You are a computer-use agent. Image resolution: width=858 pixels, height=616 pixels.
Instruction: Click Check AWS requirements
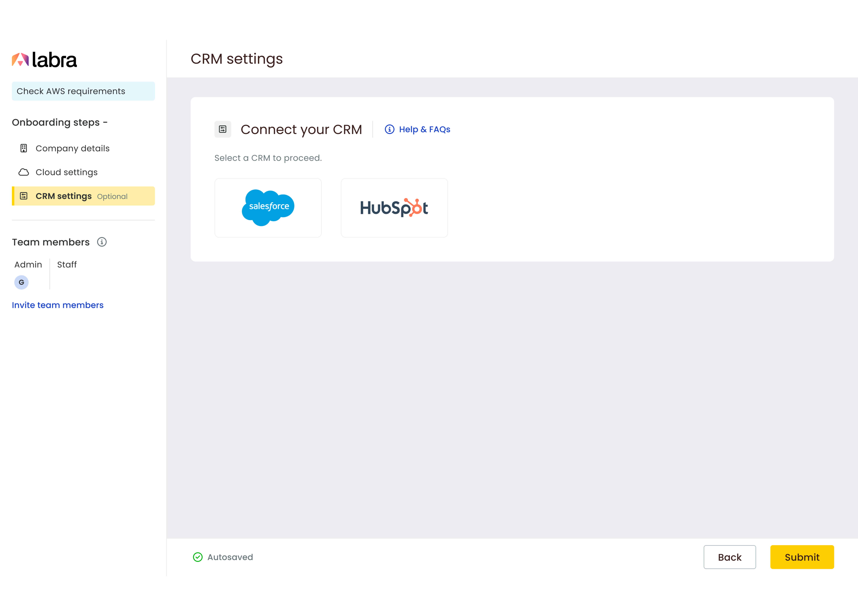83,91
